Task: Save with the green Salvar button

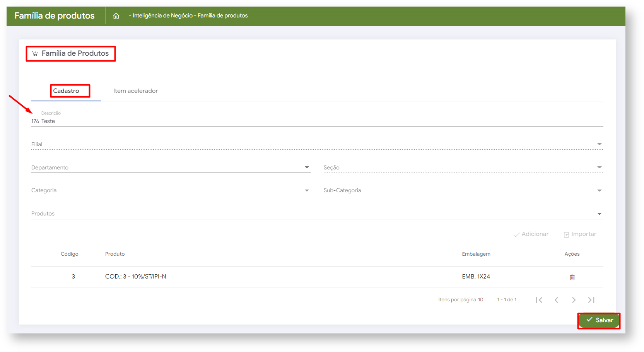Action: [599, 320]
